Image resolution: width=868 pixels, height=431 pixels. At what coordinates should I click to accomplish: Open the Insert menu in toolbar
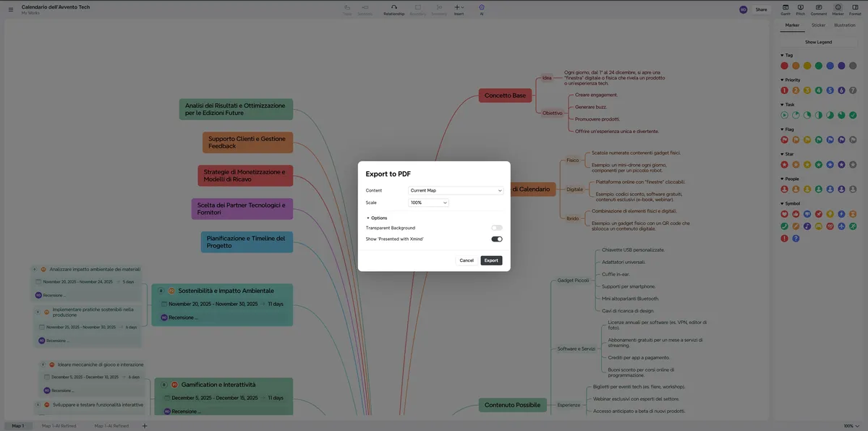459,9
